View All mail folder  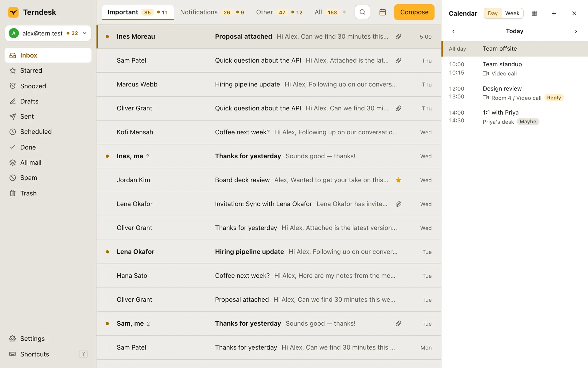[48, 163]
